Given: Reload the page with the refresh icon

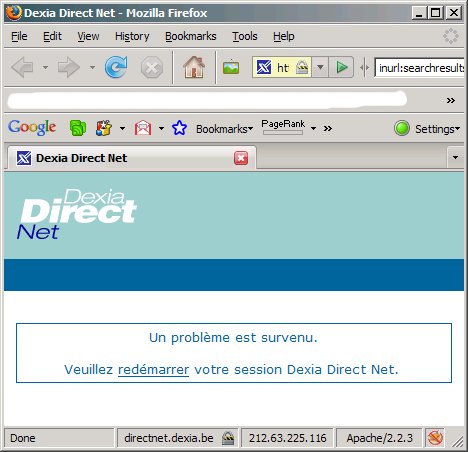Looking at the screenshot, I should (116, 67).
